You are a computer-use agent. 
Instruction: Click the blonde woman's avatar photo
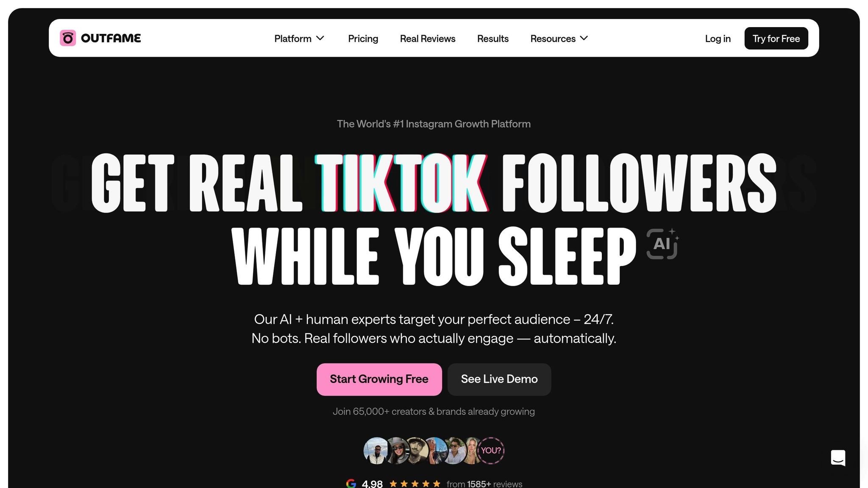click(x=471, y=450)
